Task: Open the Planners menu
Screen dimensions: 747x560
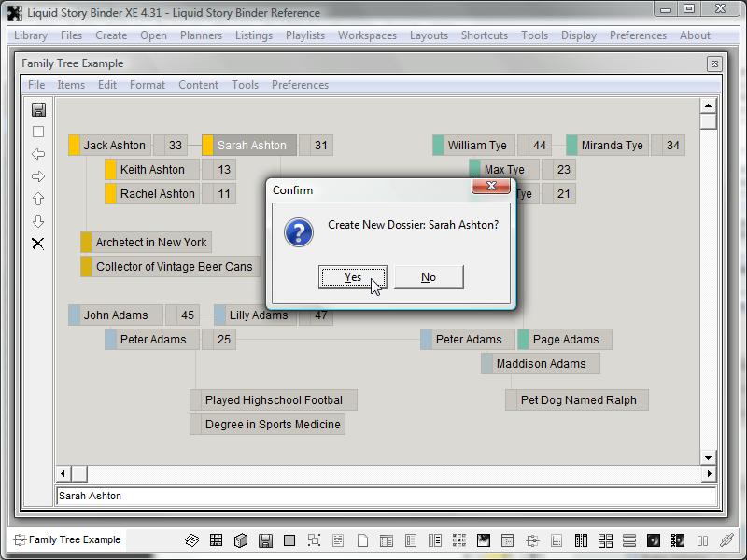Action: click(201, 35)
